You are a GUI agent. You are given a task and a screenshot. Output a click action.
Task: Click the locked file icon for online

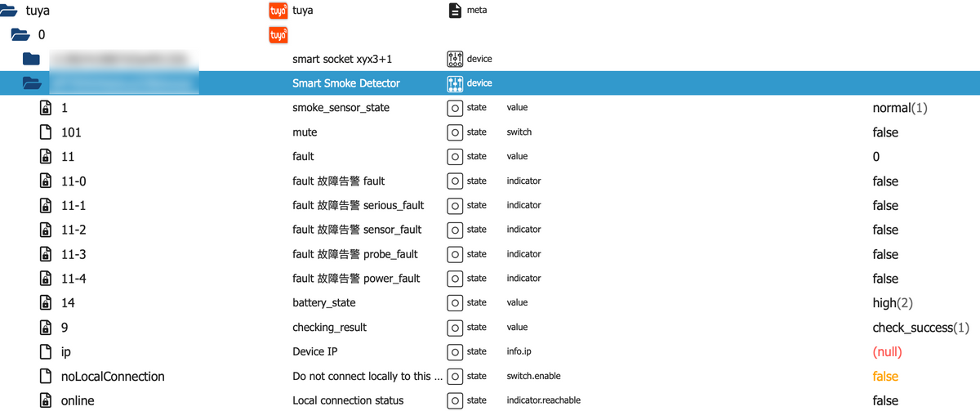46,400
